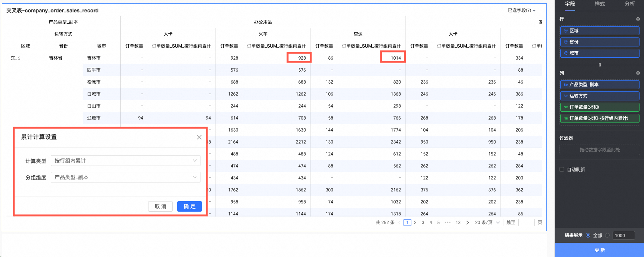Open the 20 条/页 page size selector
The height and width of the screenshot is (257, 644).
[488, 223]
